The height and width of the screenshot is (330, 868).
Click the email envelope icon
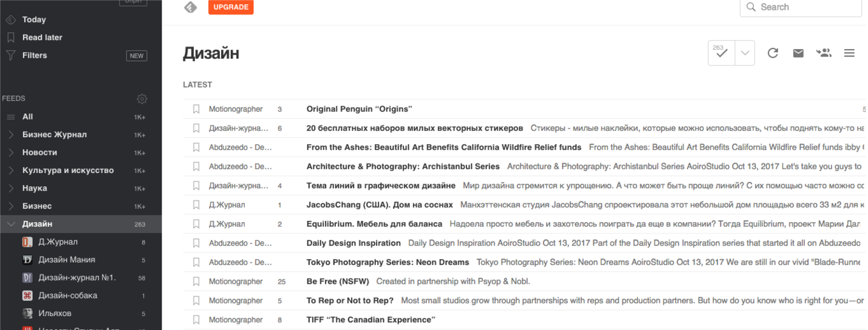coord(798,53)
